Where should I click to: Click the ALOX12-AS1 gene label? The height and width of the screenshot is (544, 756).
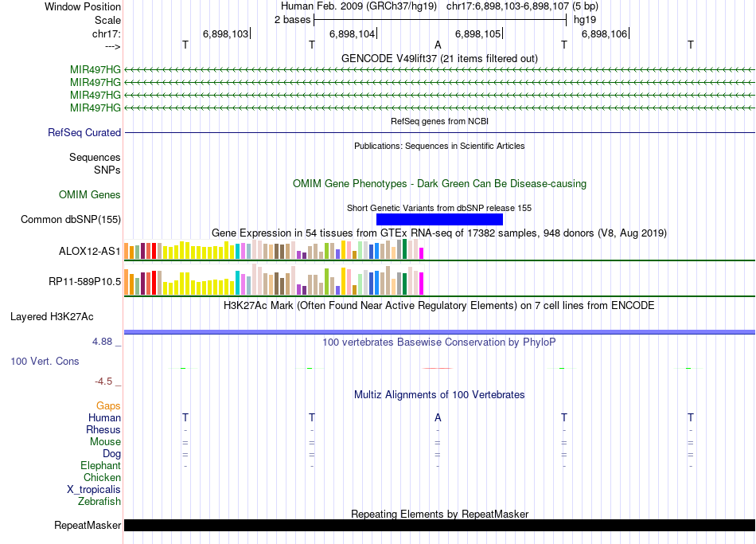point(89,251)
